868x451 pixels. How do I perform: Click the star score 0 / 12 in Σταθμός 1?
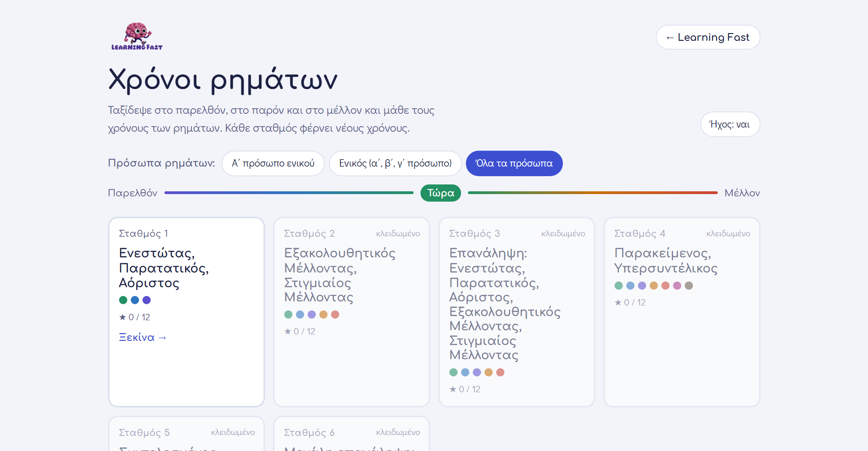[134, 317]
